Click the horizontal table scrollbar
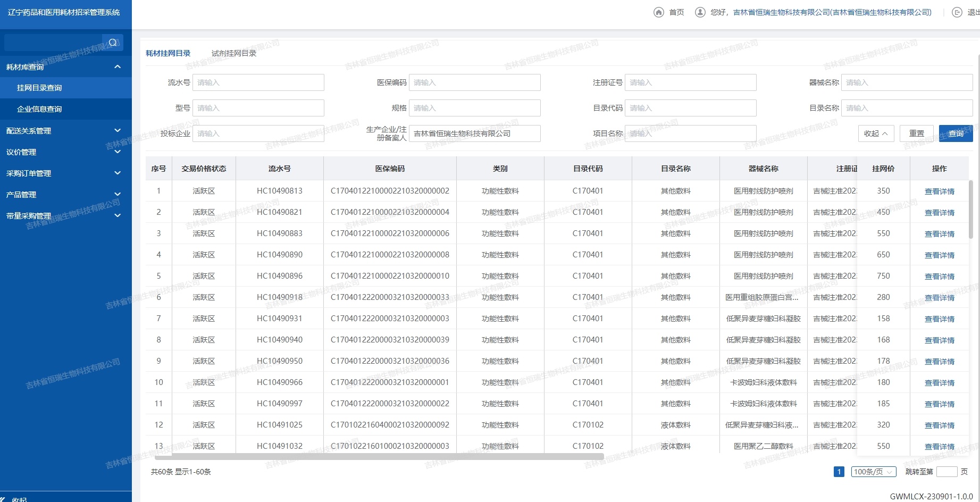The image size is (980, 502). point(379,456)
